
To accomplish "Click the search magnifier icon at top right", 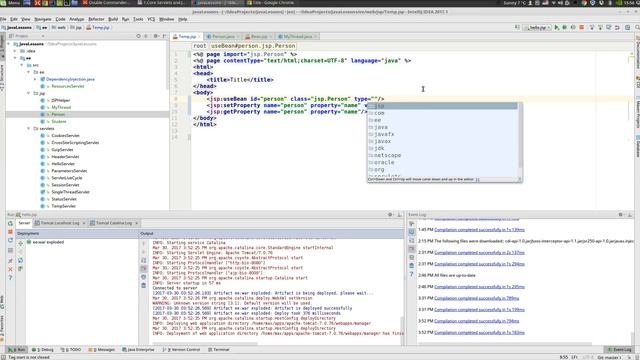I will pos(637,27).
